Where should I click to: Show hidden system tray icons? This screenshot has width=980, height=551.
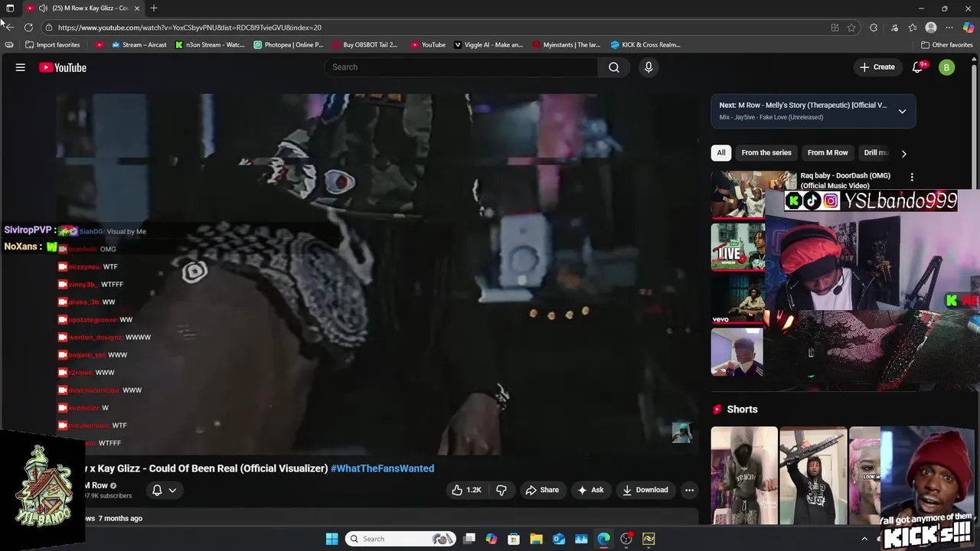pos(864,539)
